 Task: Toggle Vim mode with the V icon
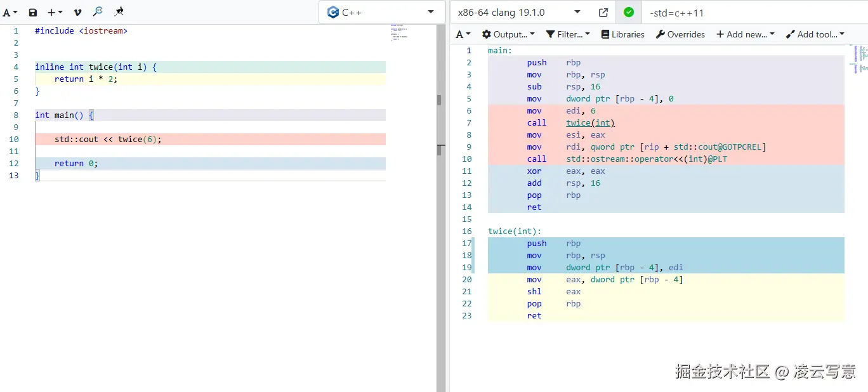tap(77, 12)
